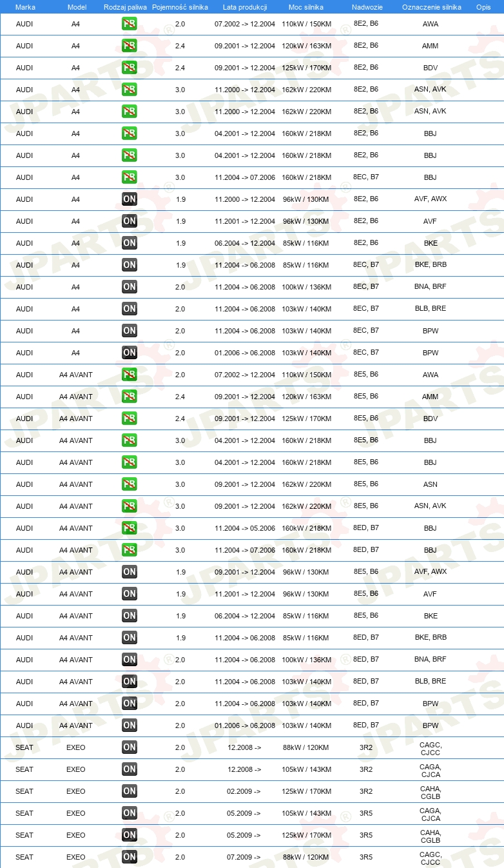Click the 11.2004 -> 05.2006 date cell
Image resolution: width=504 pixels, height=868 pixels.
coord(245,528)
